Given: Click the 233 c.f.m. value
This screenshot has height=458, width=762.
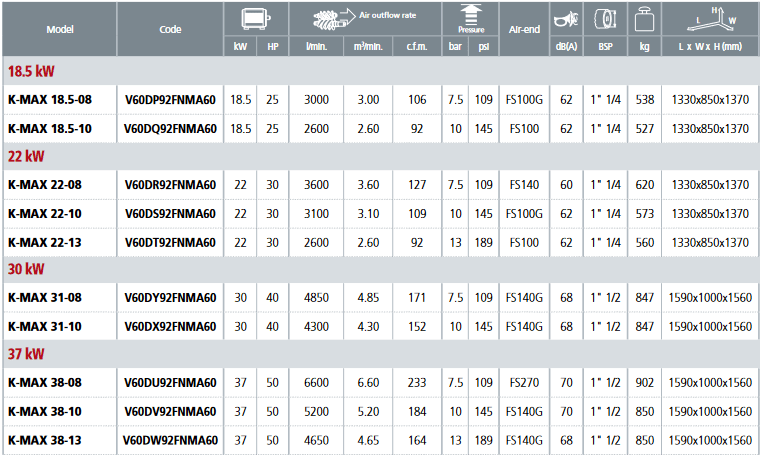Looking at the screenshot, I should point(417,383).
